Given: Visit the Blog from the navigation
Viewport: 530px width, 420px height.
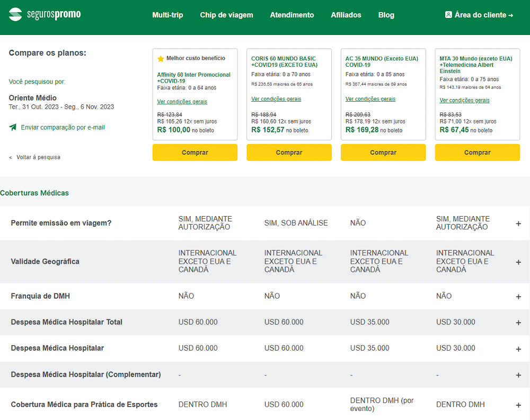Looking at the screenshot, I should [386, 15].
